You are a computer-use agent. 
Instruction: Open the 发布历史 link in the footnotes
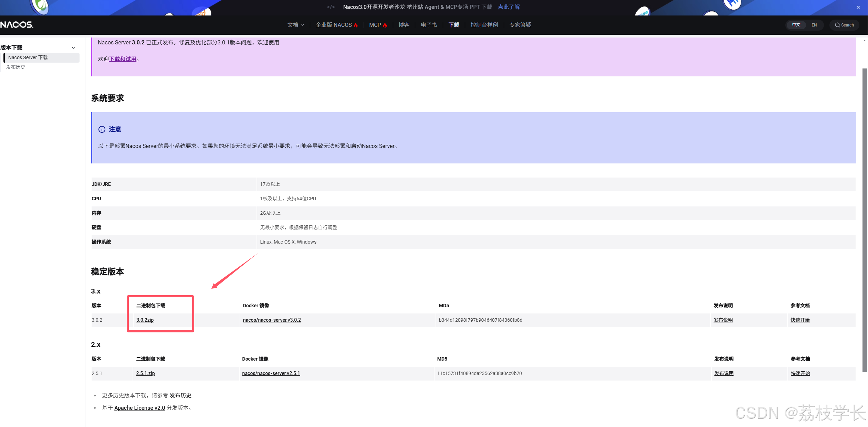[180, 395]
